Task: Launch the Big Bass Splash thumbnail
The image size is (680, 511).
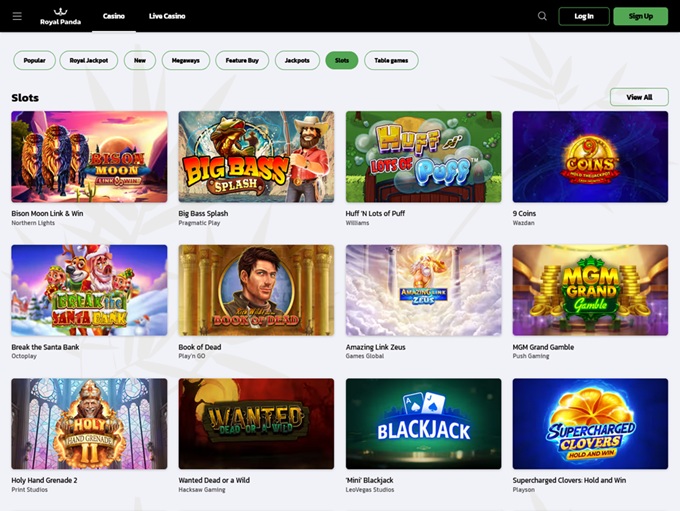Action: [256, 157]
